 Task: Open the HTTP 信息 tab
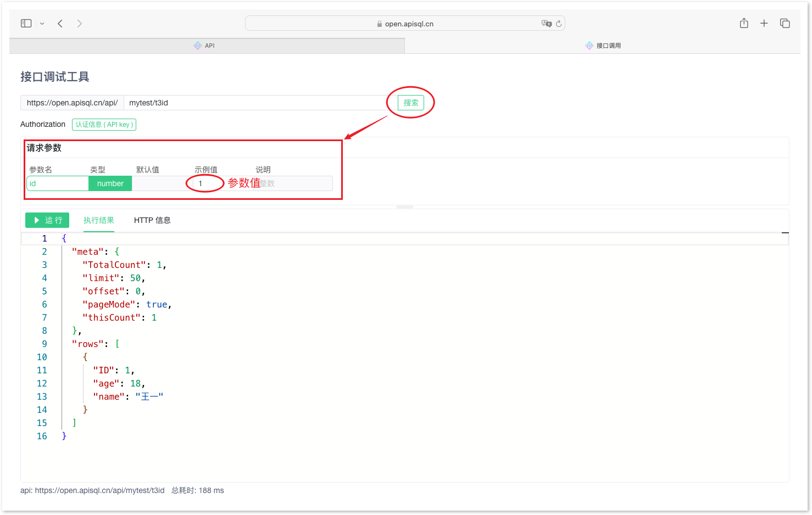pos(152,220)
